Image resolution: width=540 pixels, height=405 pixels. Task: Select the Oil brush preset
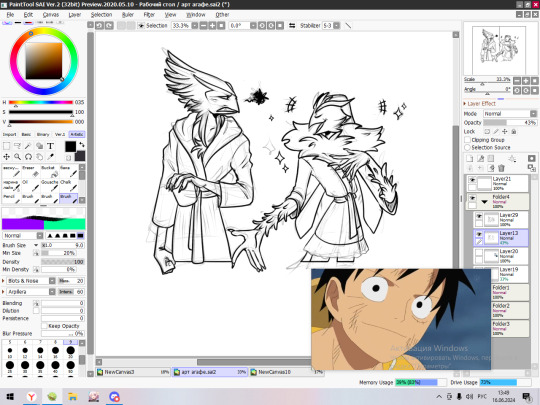pyautogui.click(x=31, y=186)
